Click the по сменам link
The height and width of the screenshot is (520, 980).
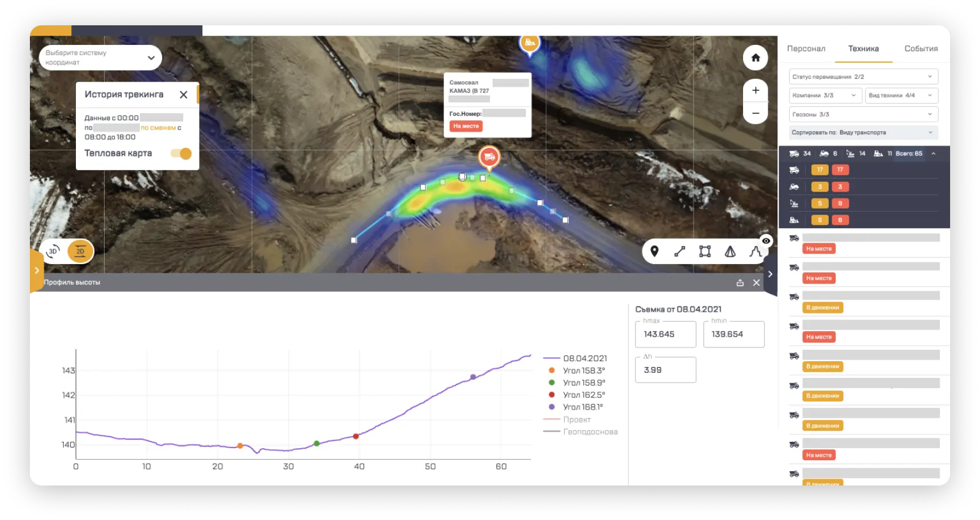(x=158, y=128)
